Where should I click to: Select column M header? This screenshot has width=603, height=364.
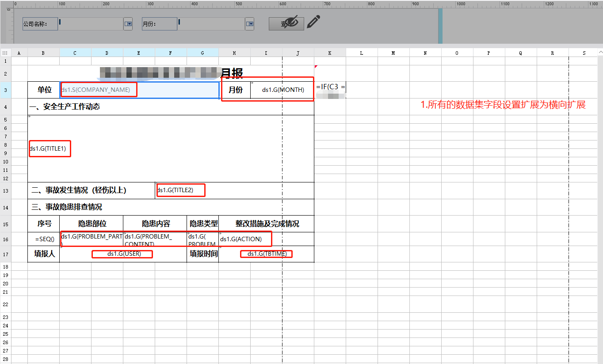pyautogui.click(x=393, y=53)
